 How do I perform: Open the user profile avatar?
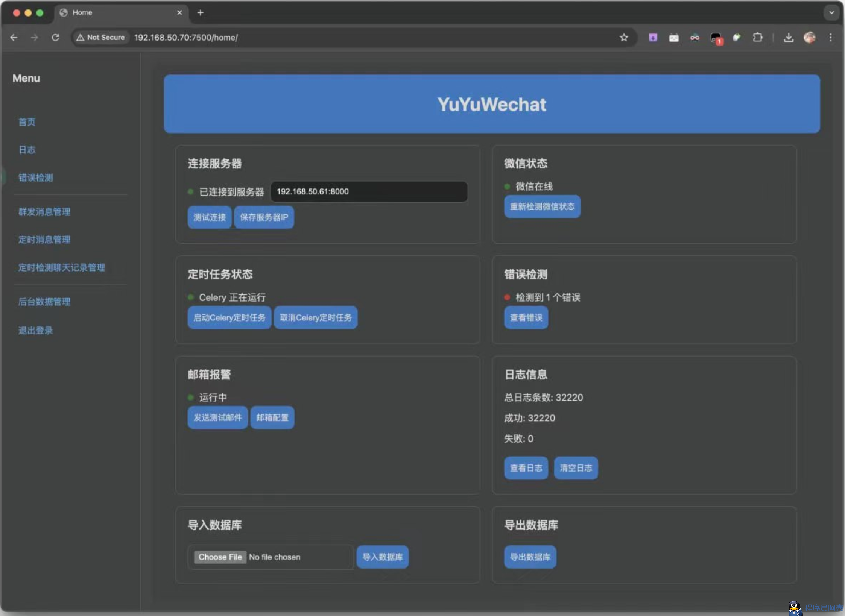[x=810, y=38]
